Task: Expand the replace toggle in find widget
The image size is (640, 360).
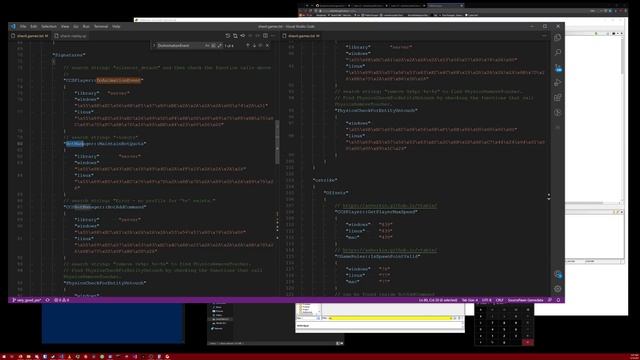Action: [154, 46]
